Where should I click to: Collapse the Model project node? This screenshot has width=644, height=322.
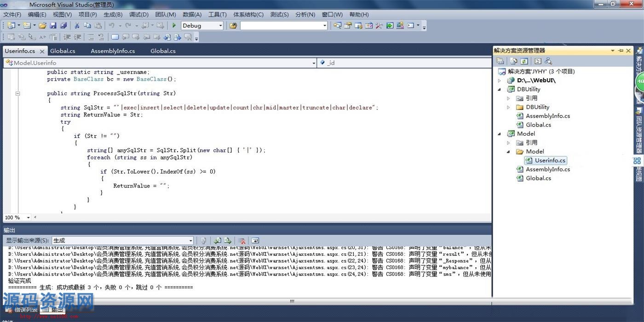point(500,134)
